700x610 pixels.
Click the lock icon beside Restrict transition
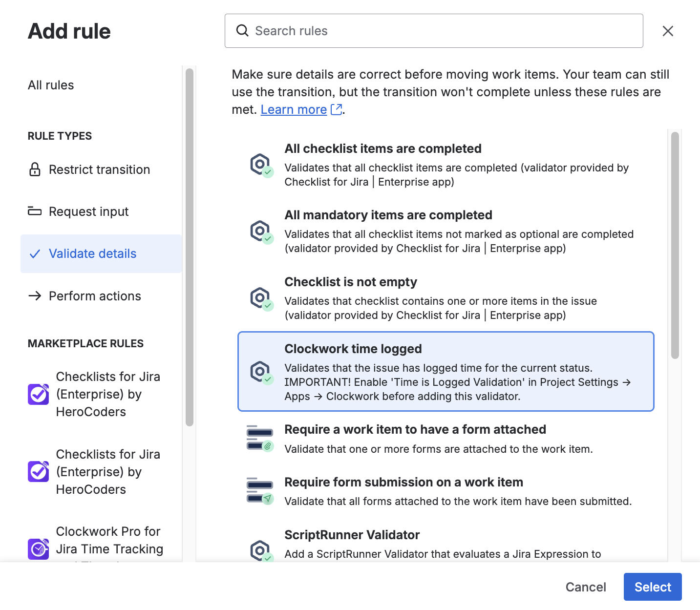pyautogui.click(x=35, y=169)
